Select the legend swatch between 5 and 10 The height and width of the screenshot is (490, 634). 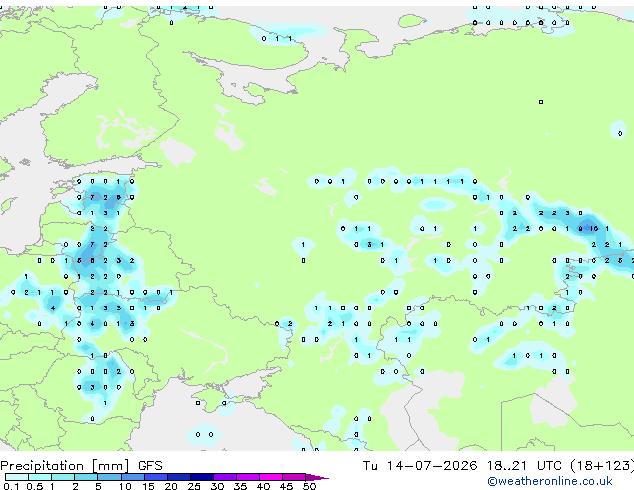pyautogui.click(x=109, y=477)
